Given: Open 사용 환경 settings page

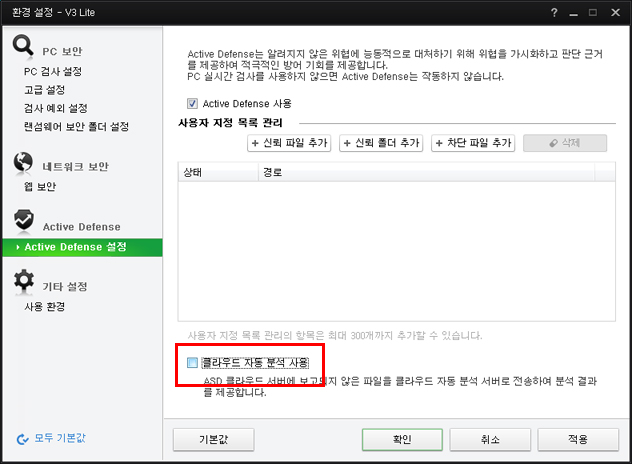Looking at the screenshot, I should coord(44,306).
